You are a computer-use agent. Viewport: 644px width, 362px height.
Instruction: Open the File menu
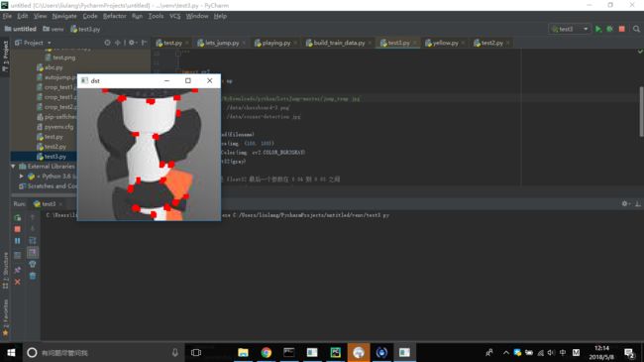[7, 16]
